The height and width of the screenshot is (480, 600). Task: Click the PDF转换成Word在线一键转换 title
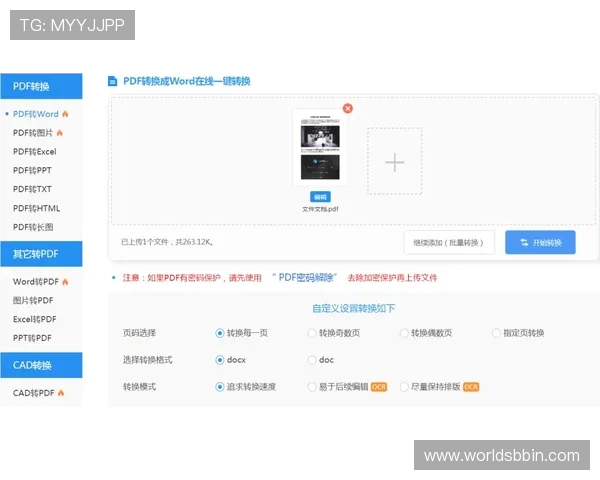187,81
